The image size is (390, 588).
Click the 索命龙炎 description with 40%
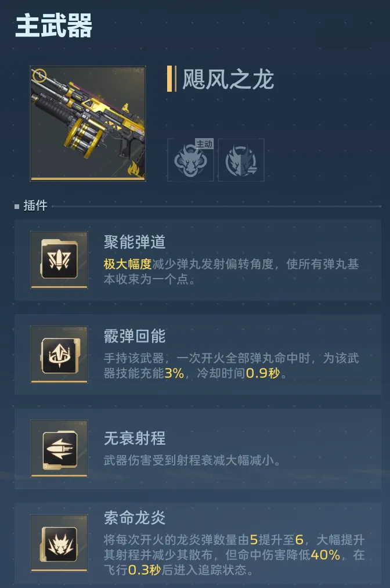pyautogui.click(x=234, y=555)
